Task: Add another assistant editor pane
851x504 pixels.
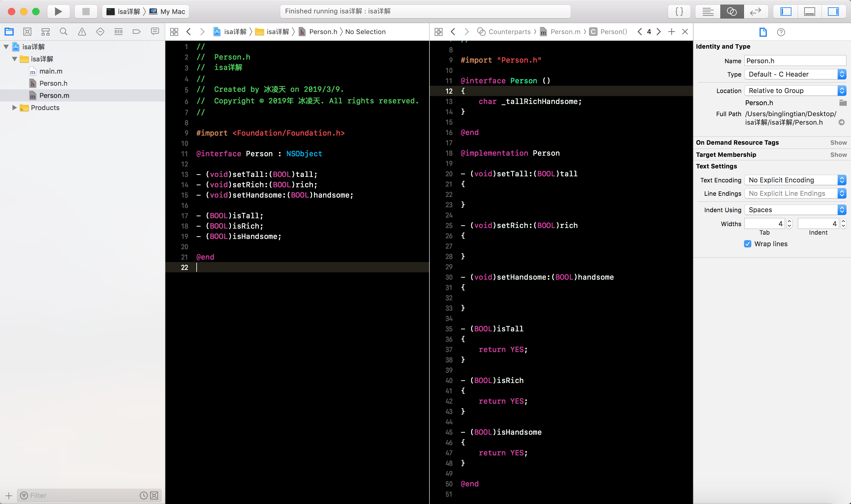Action: (x=672, y=32)
